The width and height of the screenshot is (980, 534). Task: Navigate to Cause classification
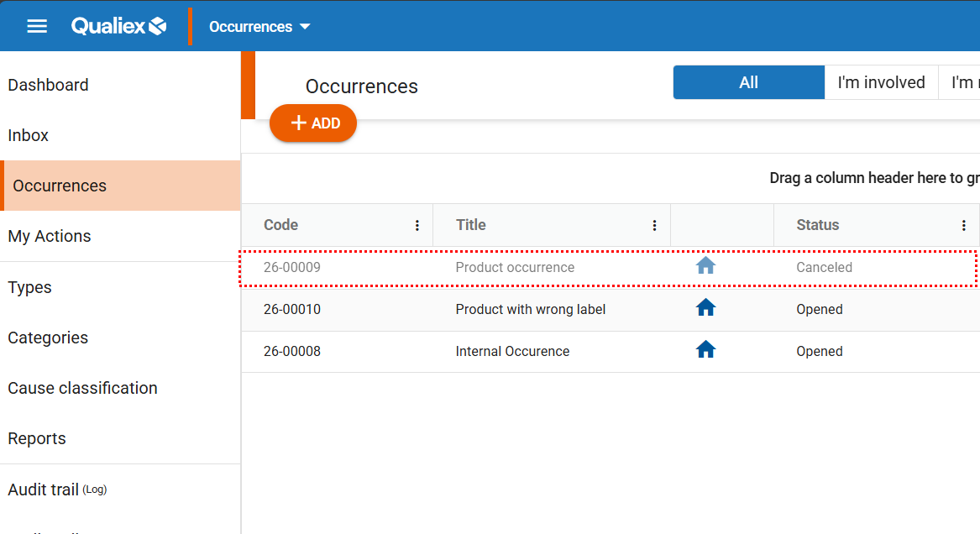coord(82,388)
